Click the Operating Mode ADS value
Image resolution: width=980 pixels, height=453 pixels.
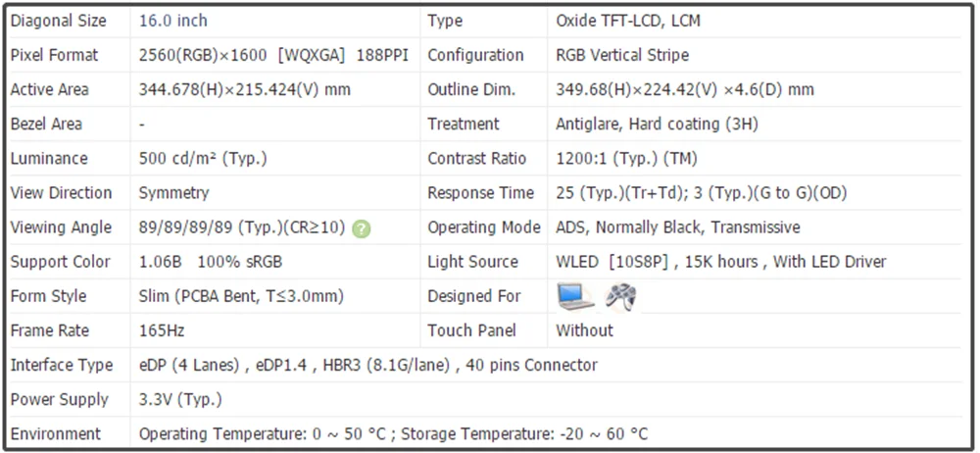click(x=677, y=226)
